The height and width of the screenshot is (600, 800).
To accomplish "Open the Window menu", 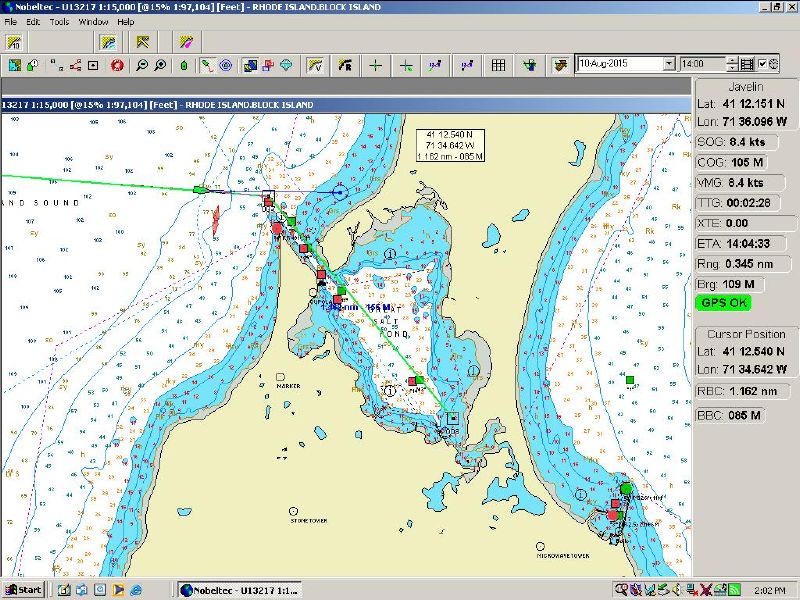I will (93, 21).
